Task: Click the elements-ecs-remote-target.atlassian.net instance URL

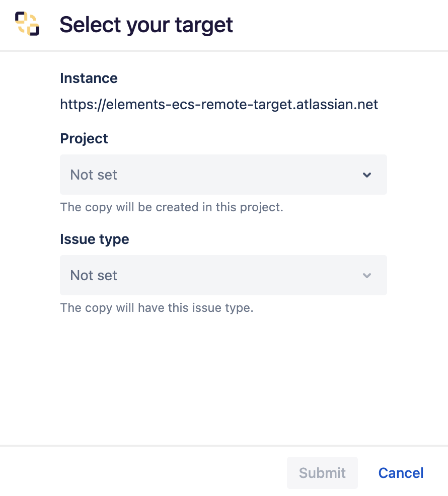Action: pos(219,105)
